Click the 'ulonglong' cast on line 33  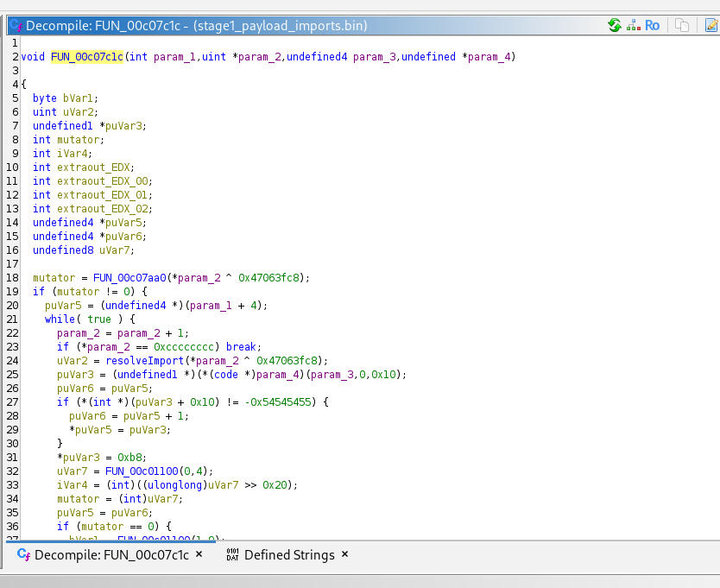tap(174, 484)
